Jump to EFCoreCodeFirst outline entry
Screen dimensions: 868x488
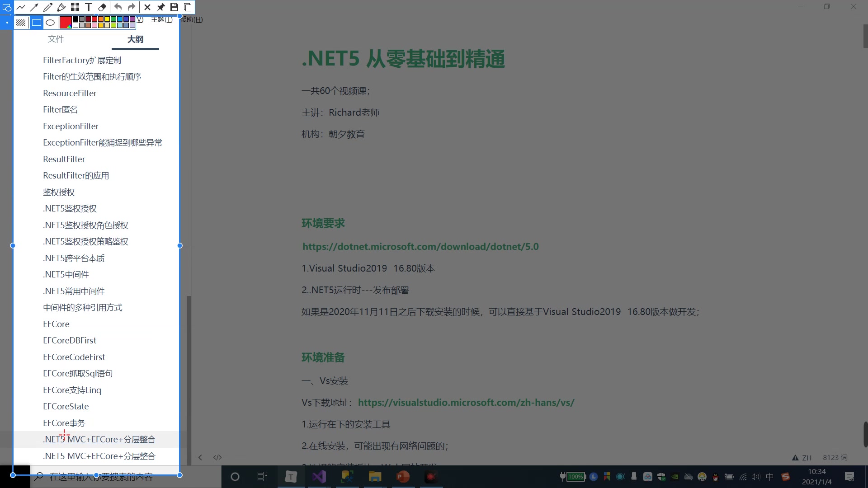point(74,357)
